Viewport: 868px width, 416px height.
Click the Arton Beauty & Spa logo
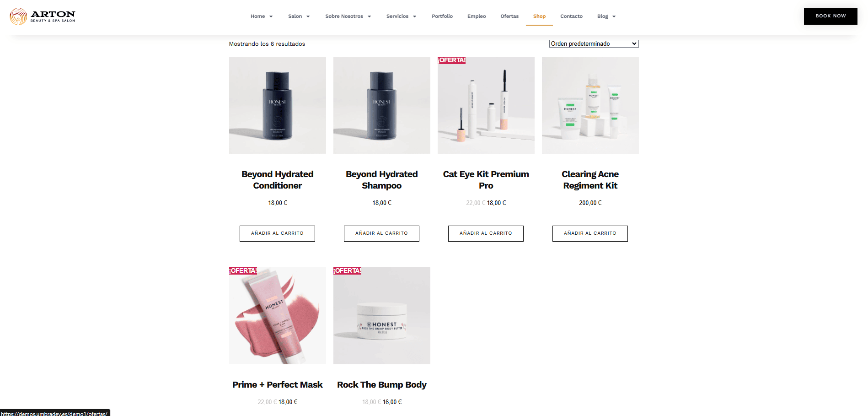[x=43, y=16]
